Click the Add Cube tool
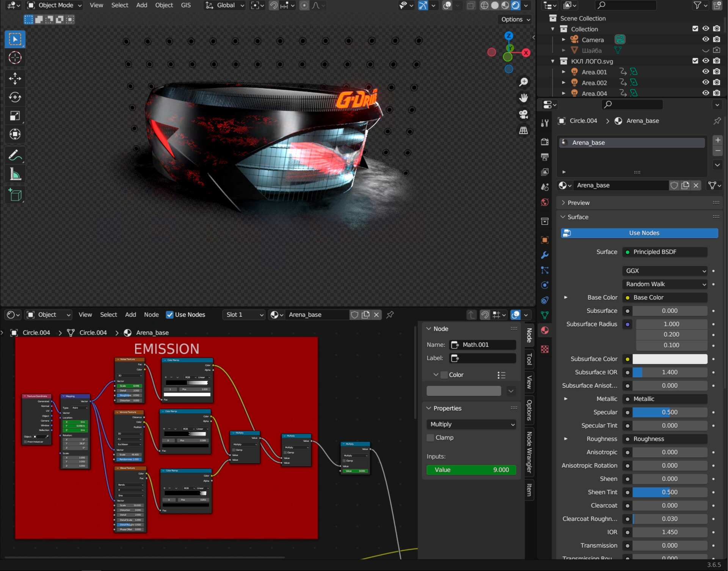Image resolution: width=728 pixels, height=571 pixels. pos(15,195)
